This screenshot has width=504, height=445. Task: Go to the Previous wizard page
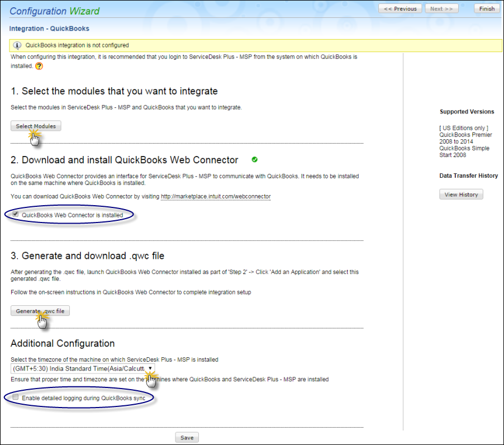[400, 9]
